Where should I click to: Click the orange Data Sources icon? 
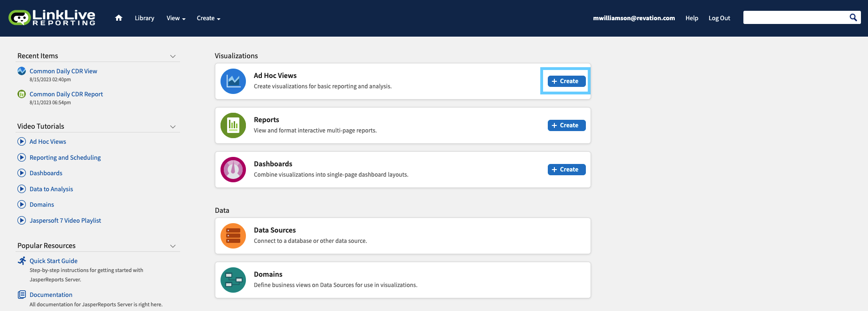[x=233, y=236]
